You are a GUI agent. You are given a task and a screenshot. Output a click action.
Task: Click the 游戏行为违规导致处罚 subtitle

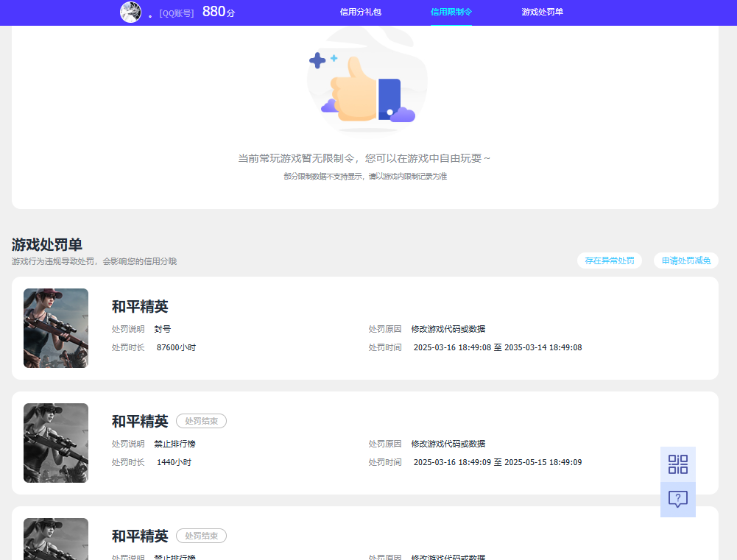[x=94, y=261]
